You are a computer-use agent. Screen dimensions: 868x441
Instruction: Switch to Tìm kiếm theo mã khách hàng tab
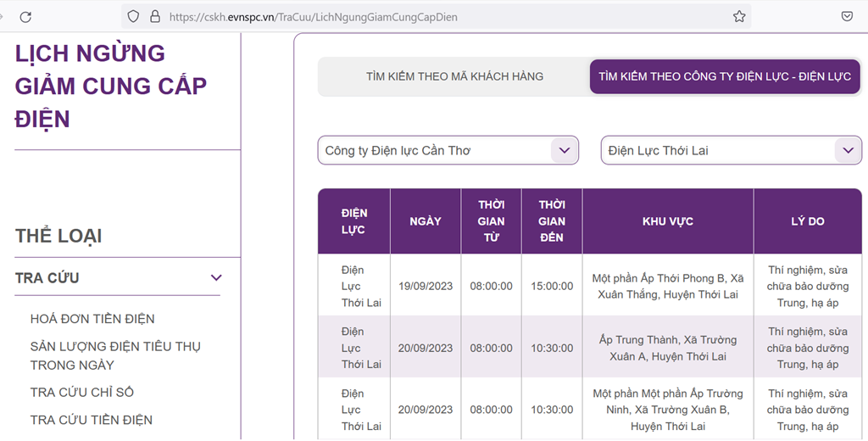pyautogui.click(x=454, y=76)
